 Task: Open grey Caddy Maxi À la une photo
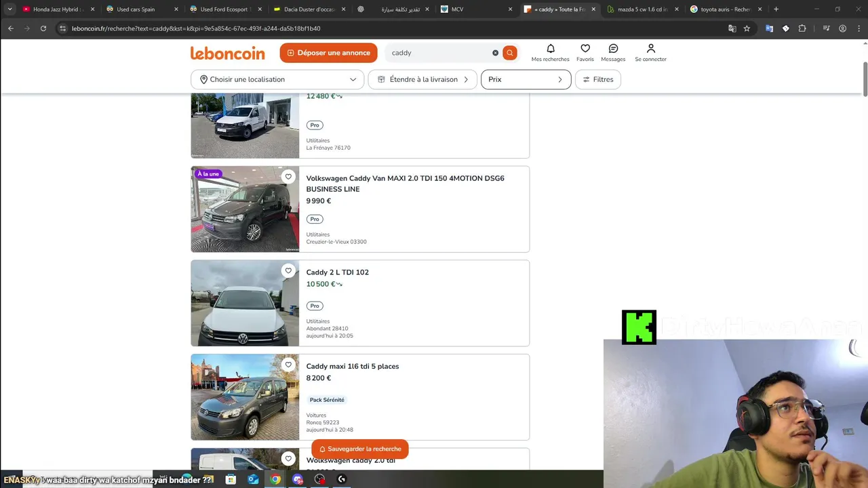tap(245, 209)
